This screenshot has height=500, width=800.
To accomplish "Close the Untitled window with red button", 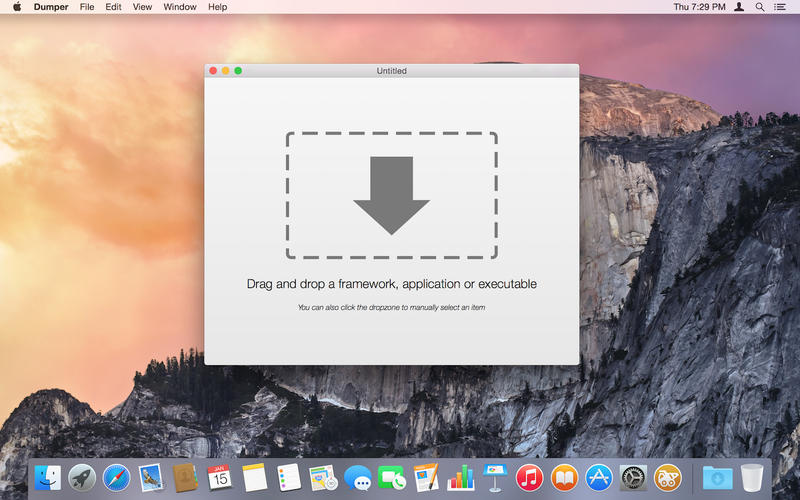I will coord(213,71).
